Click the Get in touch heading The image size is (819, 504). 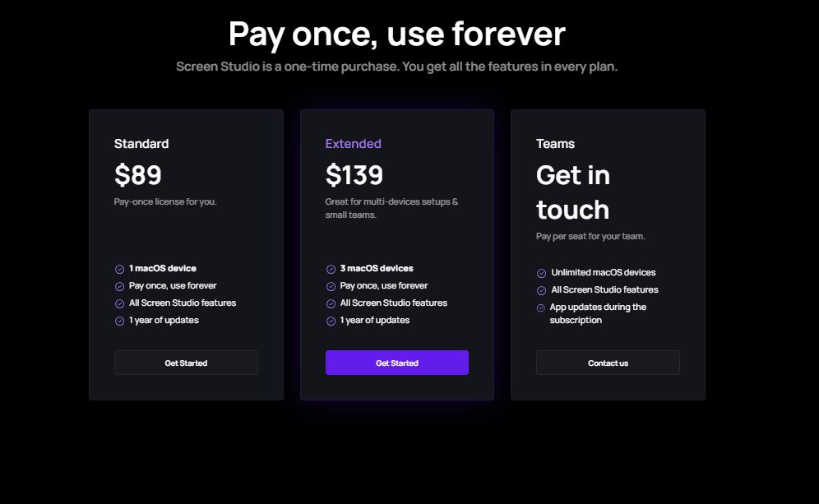click(573, 192)
